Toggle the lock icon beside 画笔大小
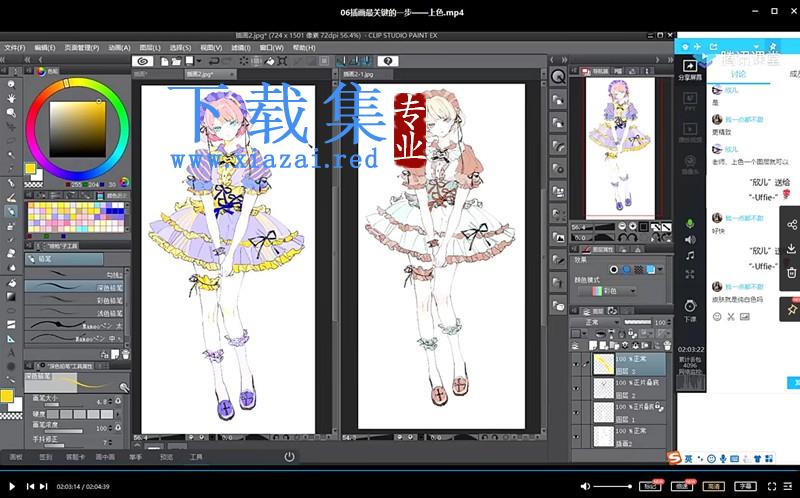This screenshot has height=498, width=800. coord(118,401)
